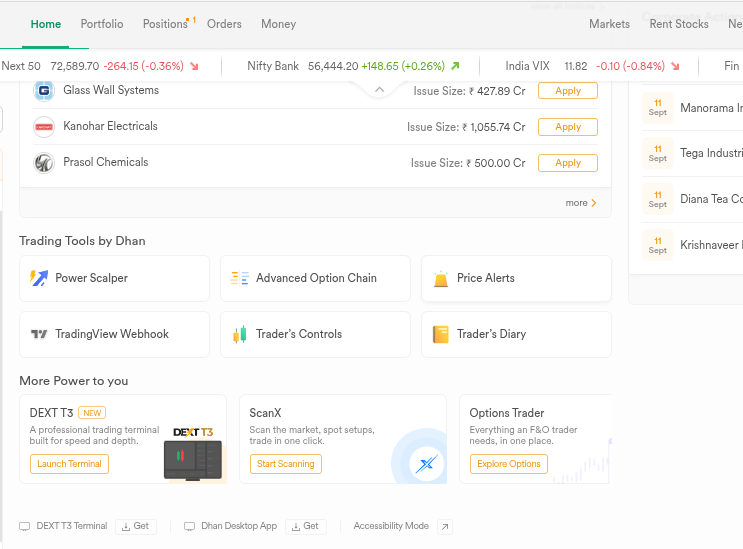Get the DEXT T3 Terminal download
Image resolution: width=743 pixels, height=549 pixels.
click(x=136, y=526)
